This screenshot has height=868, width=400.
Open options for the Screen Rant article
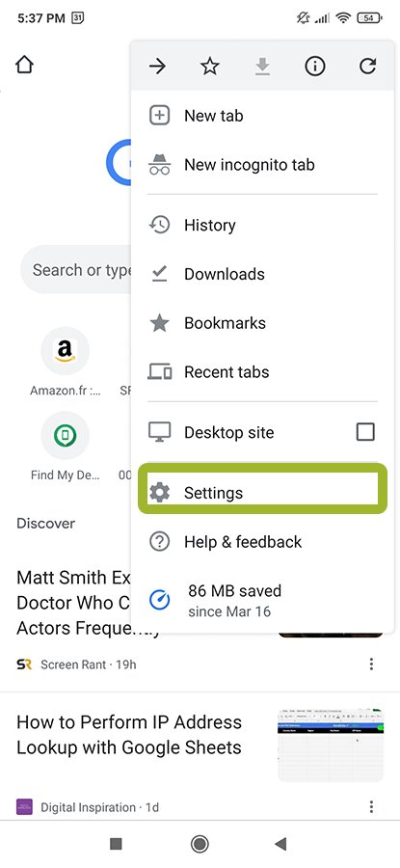(x=371, y=664)
